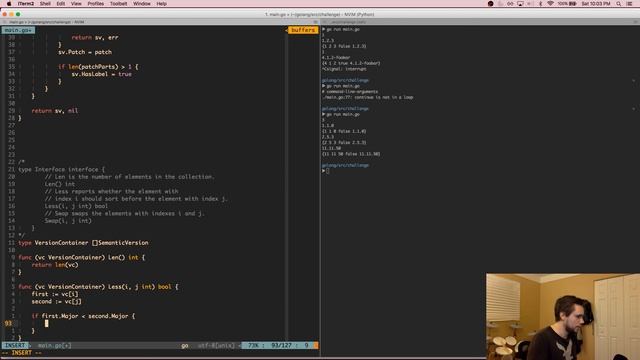Click current line number 93 in gutter
This screenshot has height=360, width=640.
(x=8, y=324)
